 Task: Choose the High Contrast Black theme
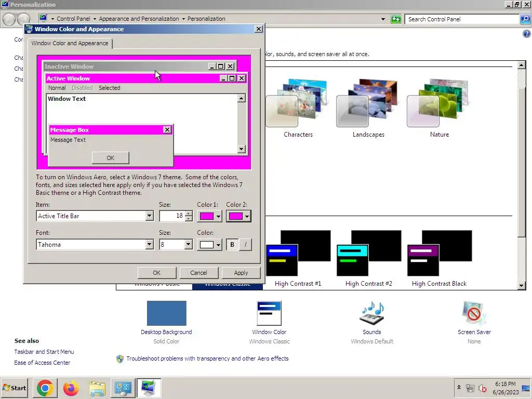440,259
